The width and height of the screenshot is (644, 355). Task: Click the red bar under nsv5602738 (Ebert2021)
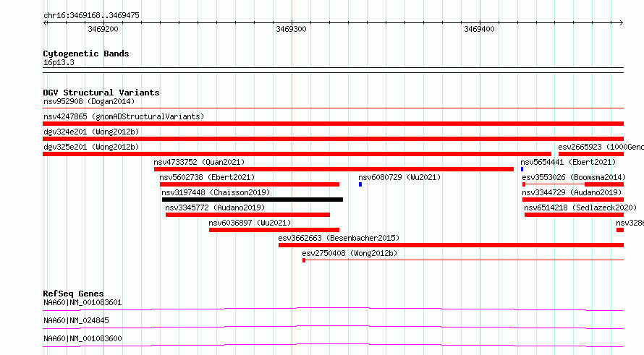[x=250, y=184]
